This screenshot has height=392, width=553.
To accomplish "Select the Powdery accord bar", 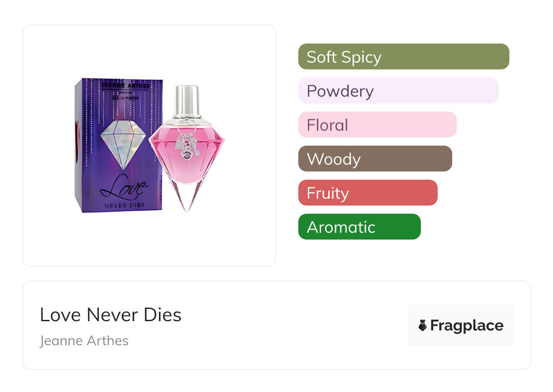I will 398,91.
